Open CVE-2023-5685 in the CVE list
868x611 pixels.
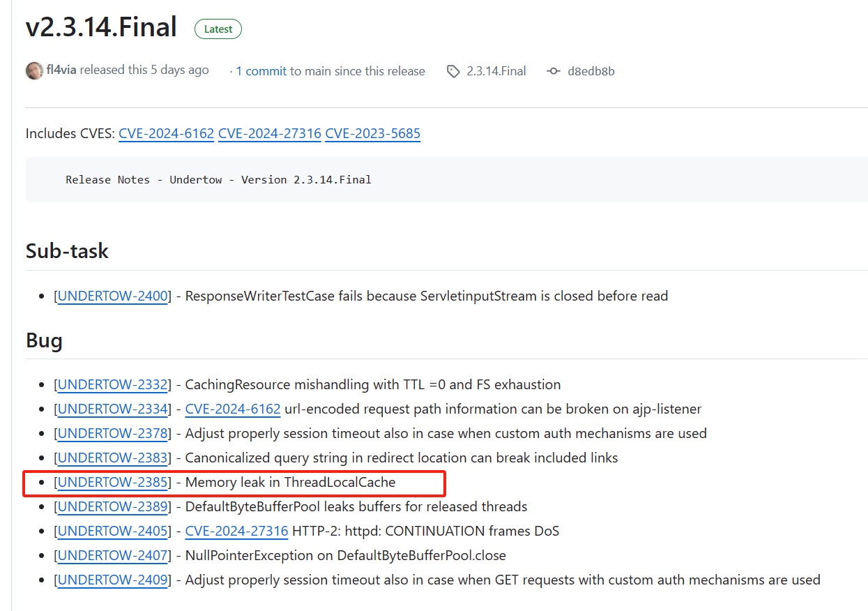(x=372, y=133)
